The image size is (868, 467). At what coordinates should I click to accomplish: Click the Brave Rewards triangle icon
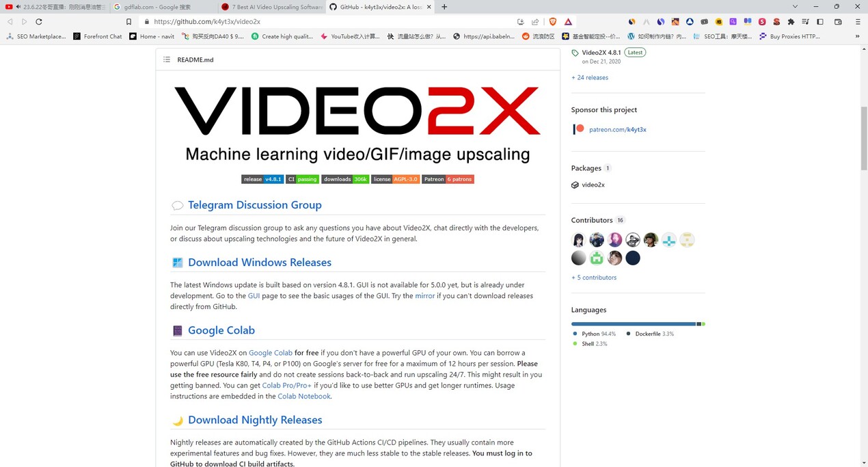pos(568,21)
